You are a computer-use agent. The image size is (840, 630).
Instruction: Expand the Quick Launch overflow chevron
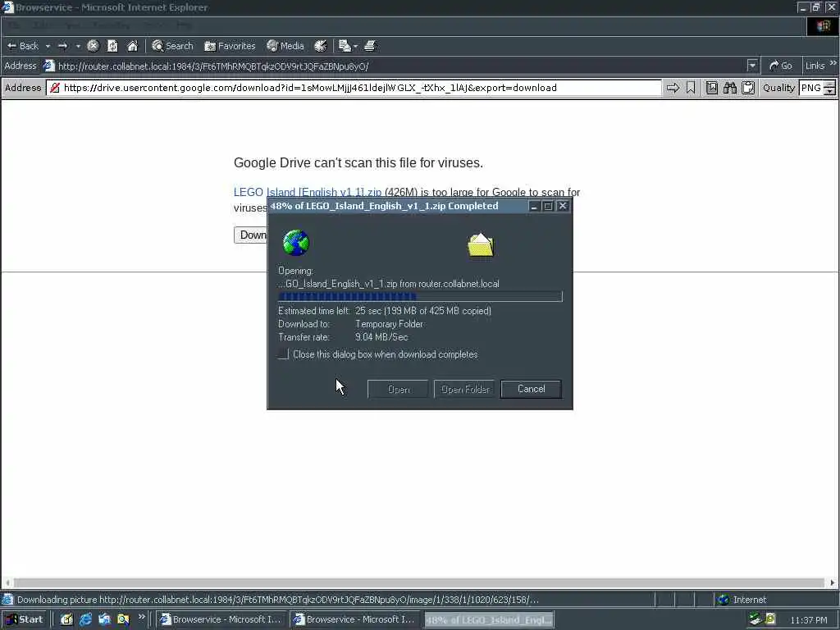[x=141, y=617]
